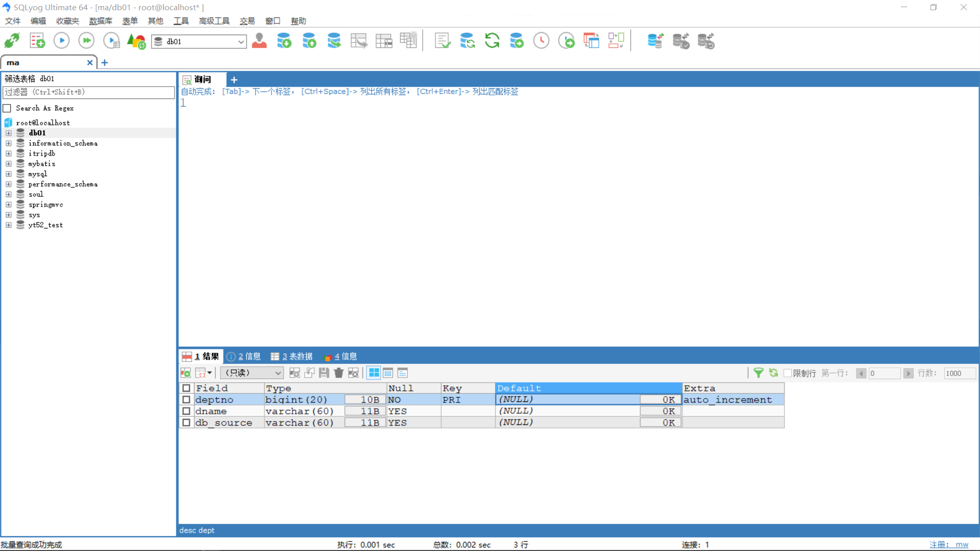Tick the checkbox for the dname row
The image size is (980, 551).
(x=186, y=411)
